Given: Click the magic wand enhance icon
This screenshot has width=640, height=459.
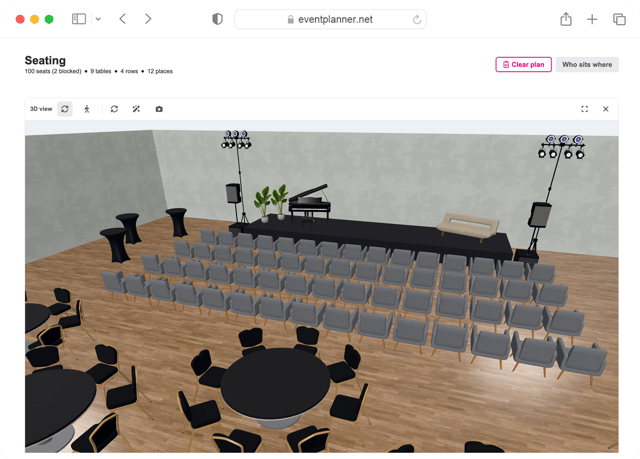Looking at the screenshot, I should tap(136, 109).
